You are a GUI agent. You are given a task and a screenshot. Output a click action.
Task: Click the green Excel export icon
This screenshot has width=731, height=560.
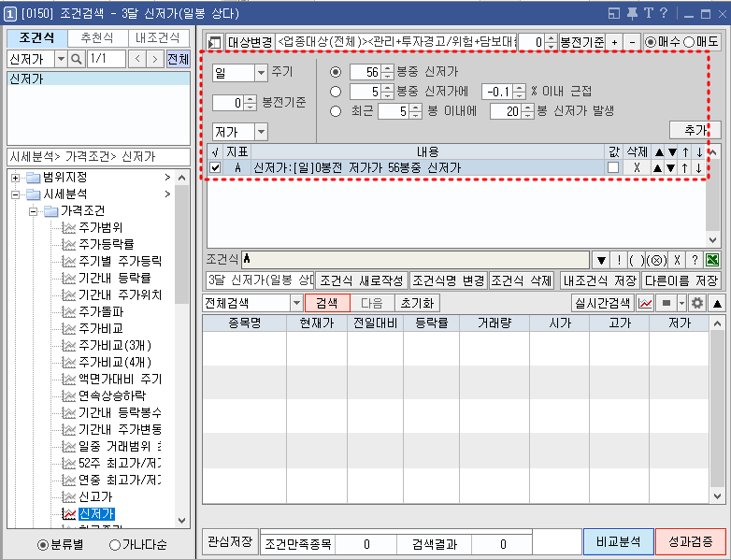(x=712, y=260)
